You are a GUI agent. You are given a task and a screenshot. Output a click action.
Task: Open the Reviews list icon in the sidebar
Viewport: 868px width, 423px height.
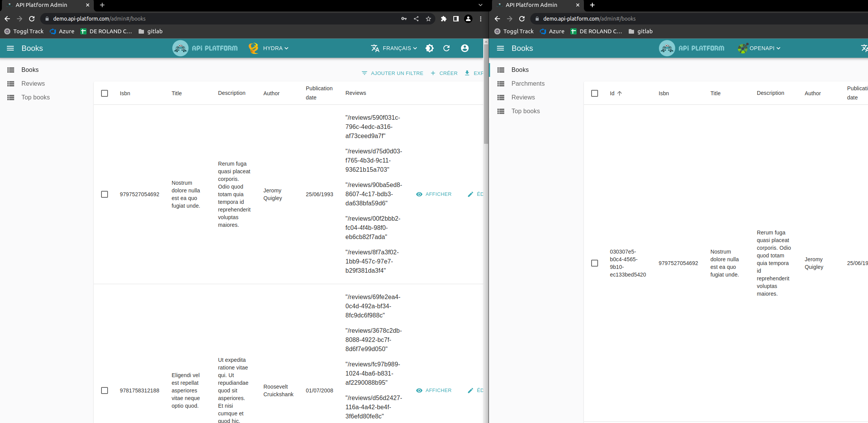10,83
